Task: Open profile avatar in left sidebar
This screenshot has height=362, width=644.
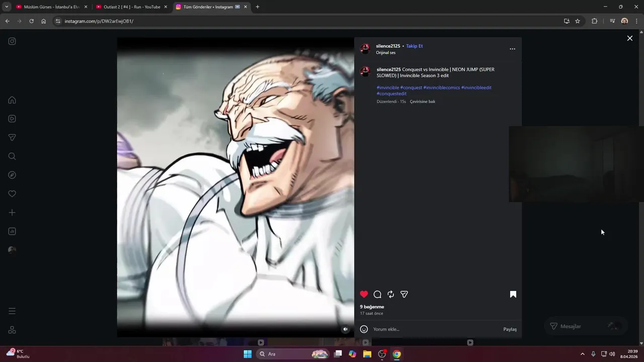Action: pyautogui.click(x=12, y=250)
